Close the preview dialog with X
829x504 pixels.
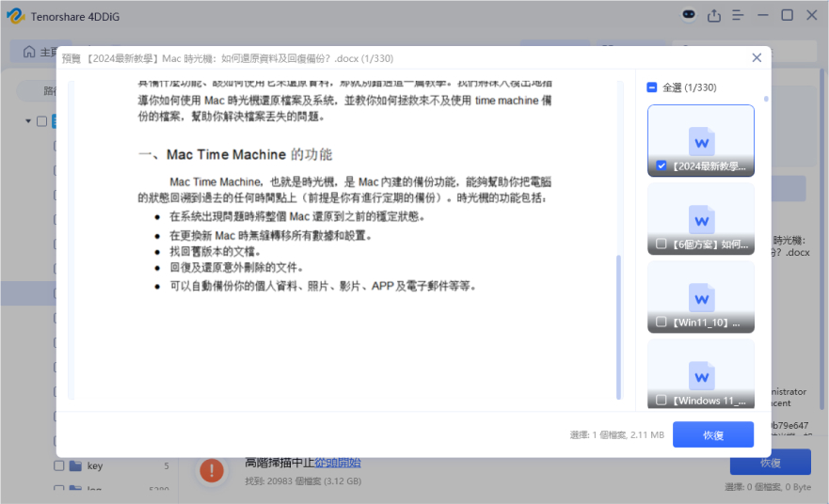click(757, 57)
